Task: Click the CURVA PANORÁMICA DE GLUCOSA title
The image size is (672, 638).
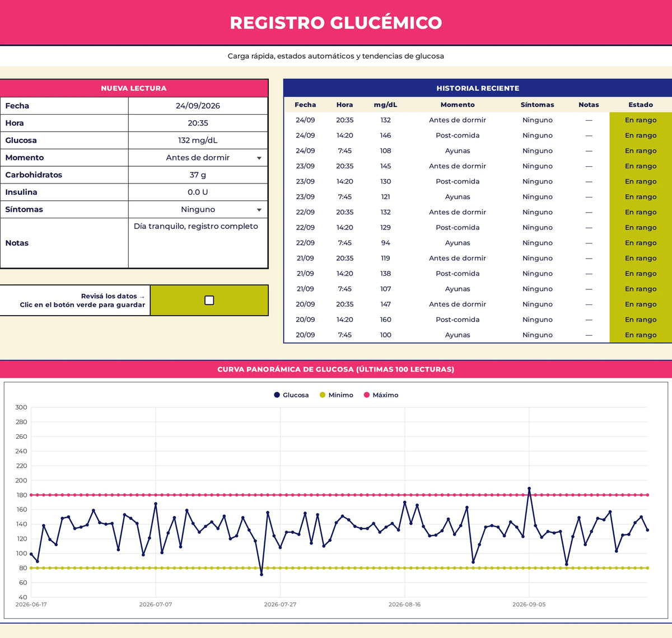Action: (x=336, y=369)
